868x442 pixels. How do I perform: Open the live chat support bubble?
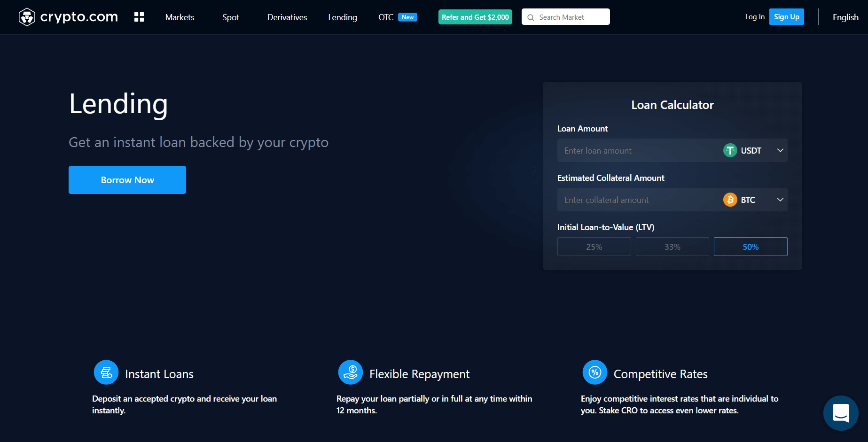(x=841, y=413)
